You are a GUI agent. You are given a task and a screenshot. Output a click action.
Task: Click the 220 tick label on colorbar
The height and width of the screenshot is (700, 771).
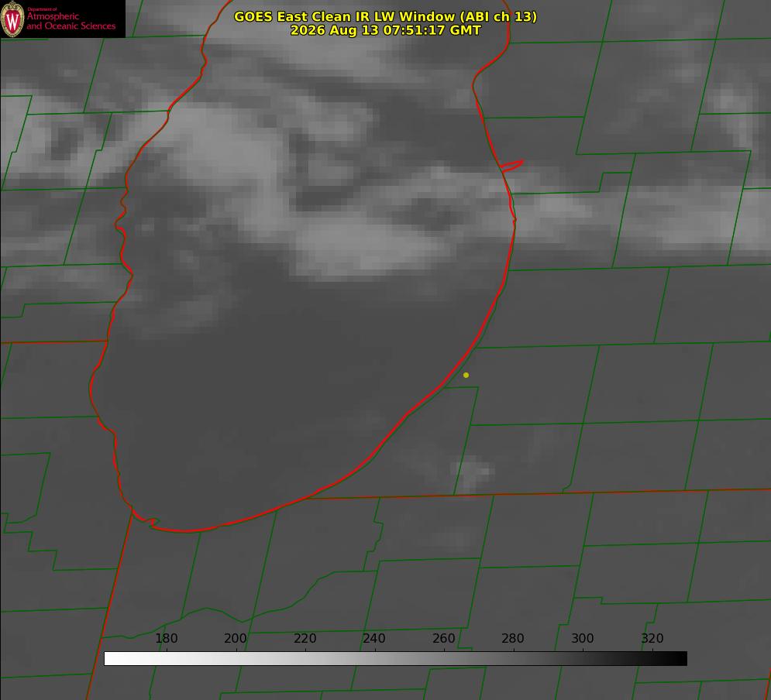305,638
